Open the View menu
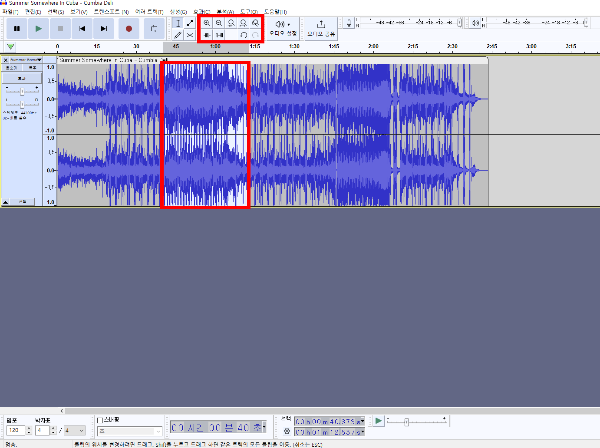 [x=78, y=12]
